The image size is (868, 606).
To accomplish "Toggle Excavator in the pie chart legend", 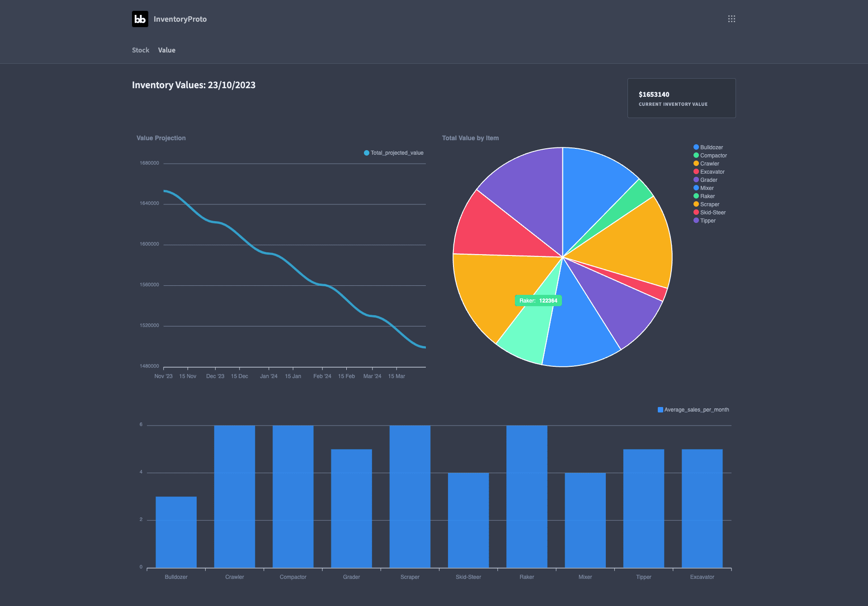I will [x=709, y=172].
